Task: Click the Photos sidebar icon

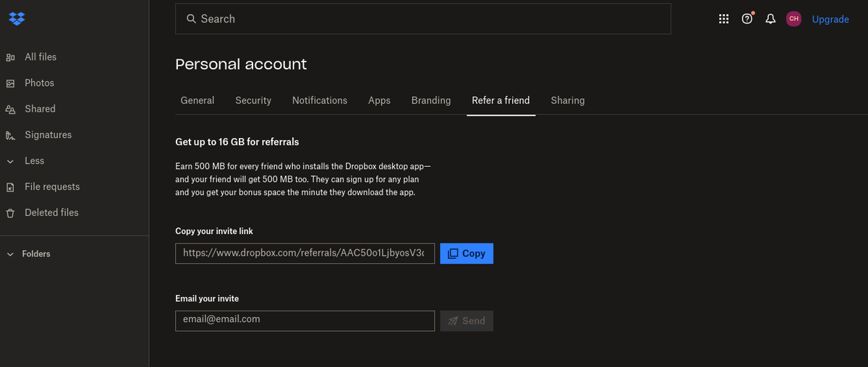Action: pyautogui.click(x=10, y=83)
